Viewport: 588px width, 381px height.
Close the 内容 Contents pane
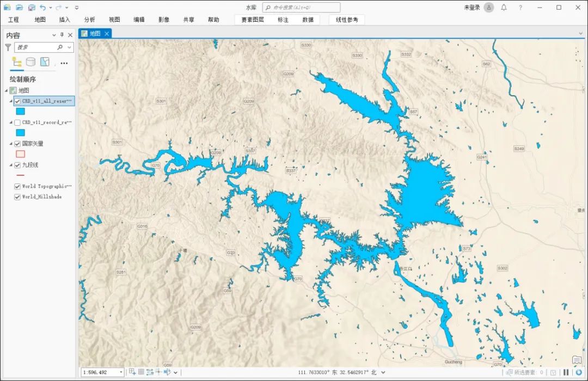70,35
